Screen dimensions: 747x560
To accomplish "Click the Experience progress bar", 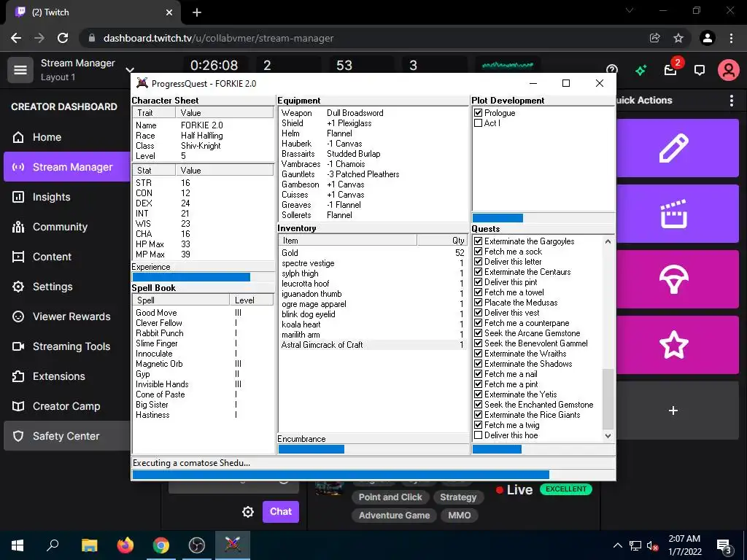I will (203, 277).
